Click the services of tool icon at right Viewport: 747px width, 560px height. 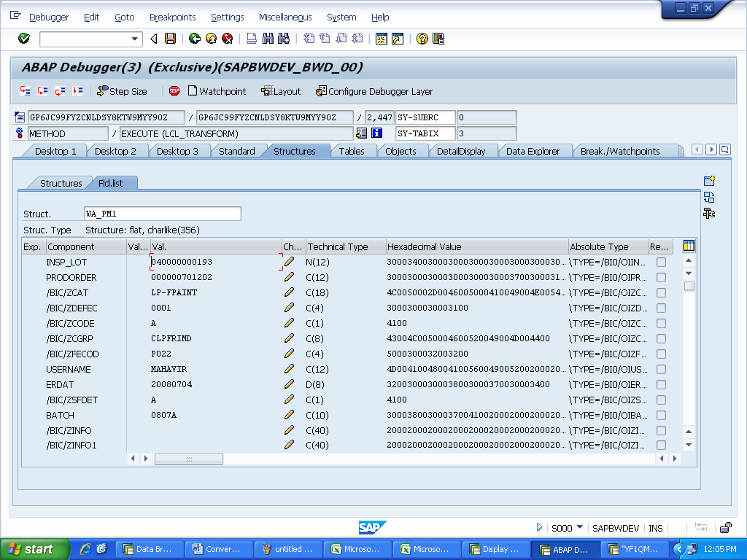[709, 214]
